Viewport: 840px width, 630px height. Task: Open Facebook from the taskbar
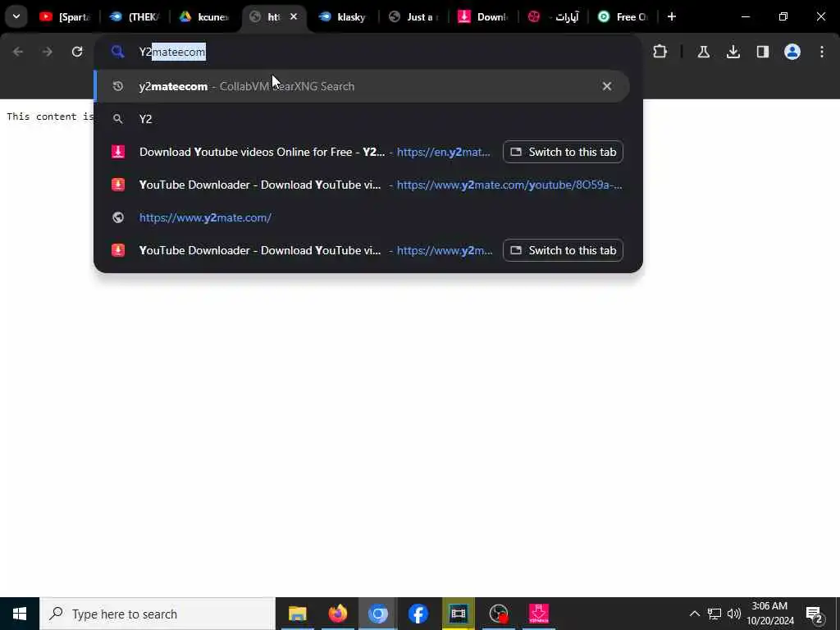pos(418,614)
